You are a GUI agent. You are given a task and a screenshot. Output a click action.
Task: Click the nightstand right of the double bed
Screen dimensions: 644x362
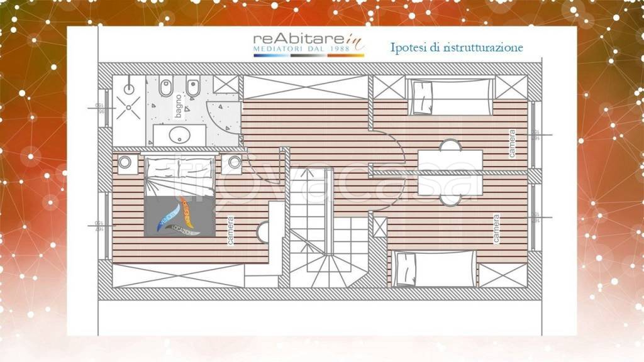235,162
